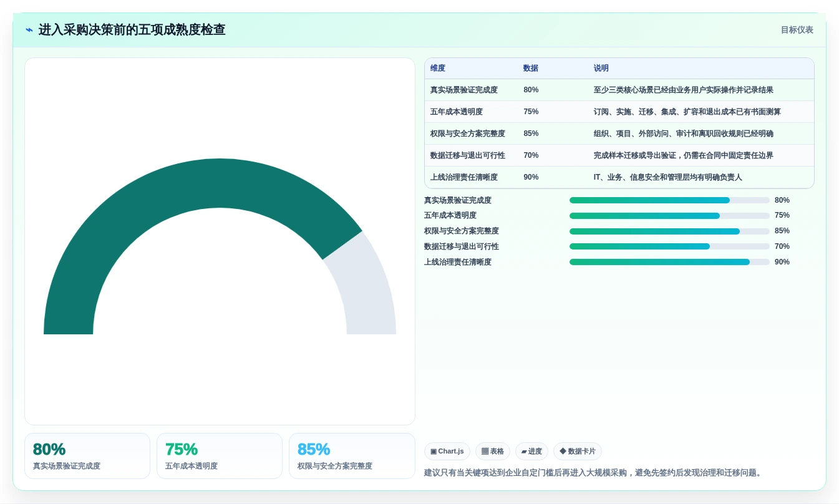Viewport: 839px width, 504px height.
Task: Click the 80% value in the table
Action: coord(531,90)
